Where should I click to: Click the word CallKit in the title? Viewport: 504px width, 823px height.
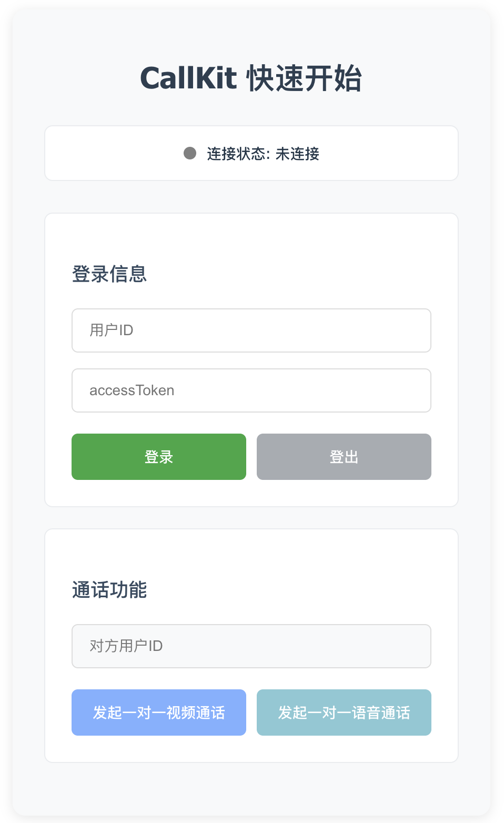(x=188, y=78)
